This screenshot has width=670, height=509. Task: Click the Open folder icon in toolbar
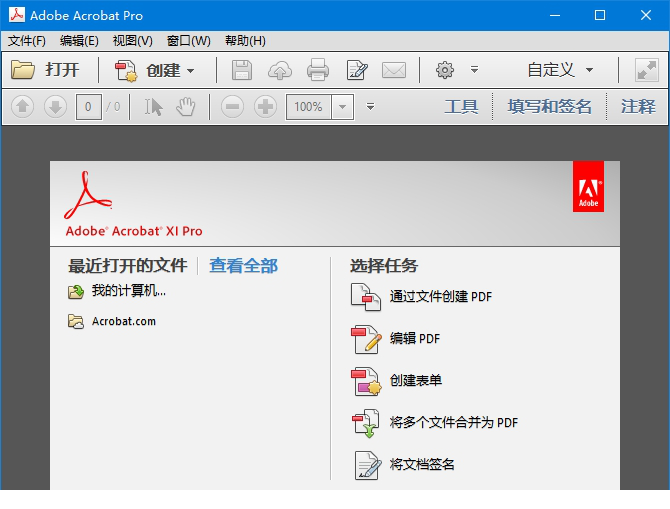(23, 70)
